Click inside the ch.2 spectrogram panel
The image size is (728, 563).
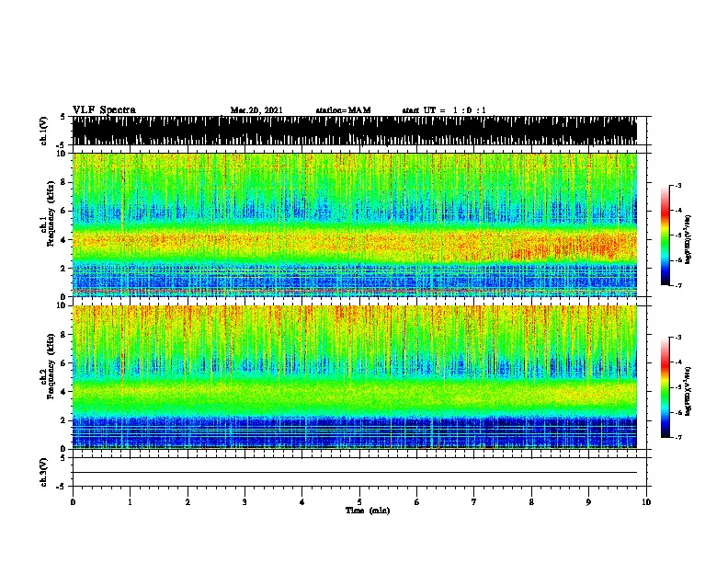coord(355,377)
